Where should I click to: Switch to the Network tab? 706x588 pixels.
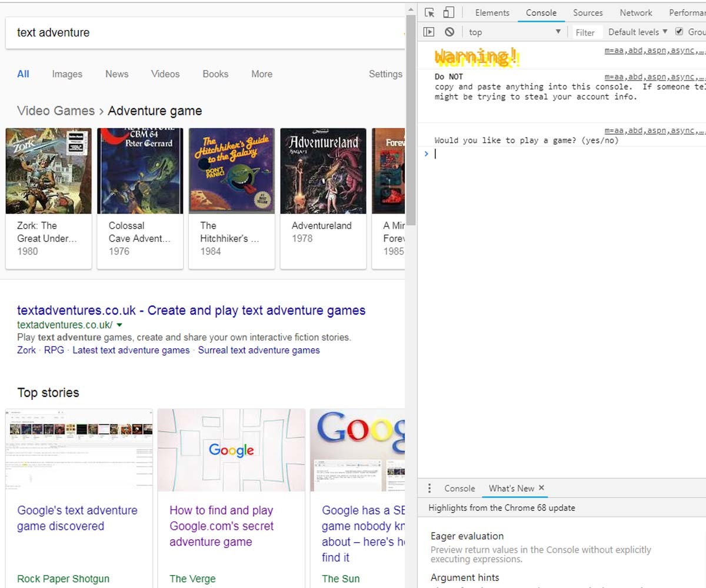pyautogui.click(x=636, y=12)
